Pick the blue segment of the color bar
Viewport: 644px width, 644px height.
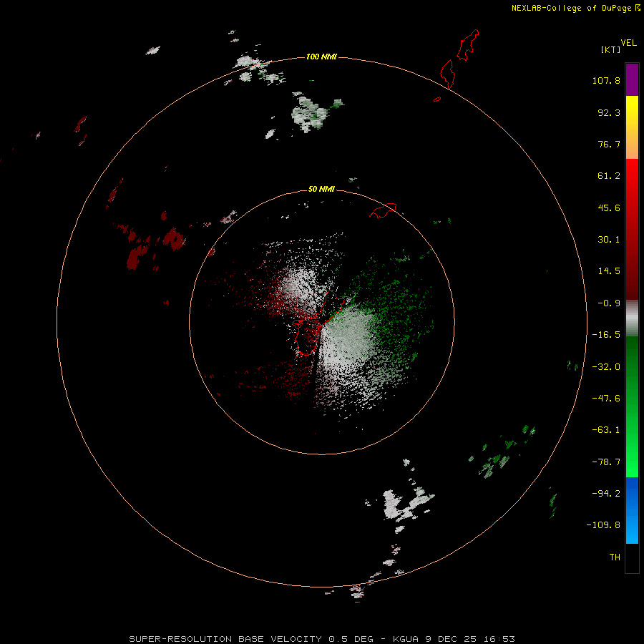(x=632, y=510)
